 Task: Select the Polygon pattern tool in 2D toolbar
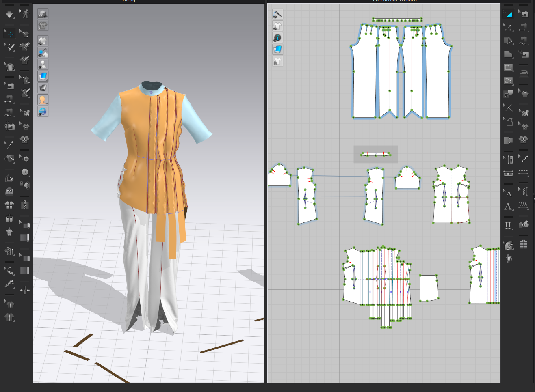click(508, 54)
